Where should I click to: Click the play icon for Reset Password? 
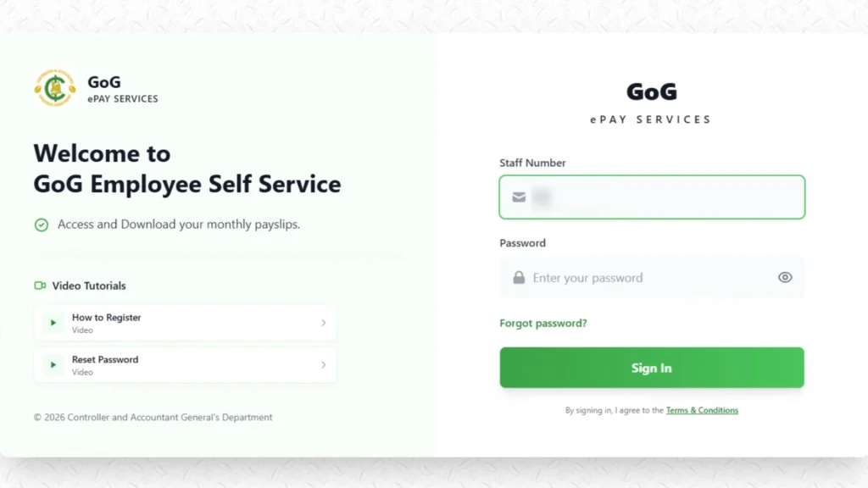point(52,364)
